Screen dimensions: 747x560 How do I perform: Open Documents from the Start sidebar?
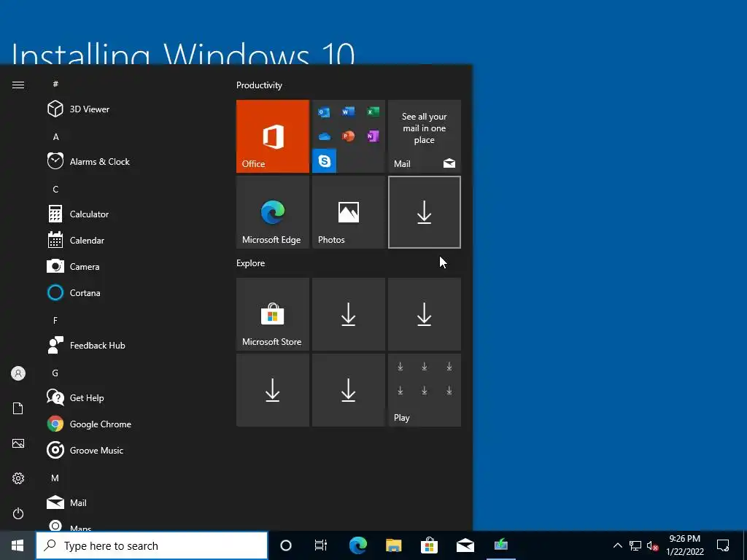click(x=18, y=408)
